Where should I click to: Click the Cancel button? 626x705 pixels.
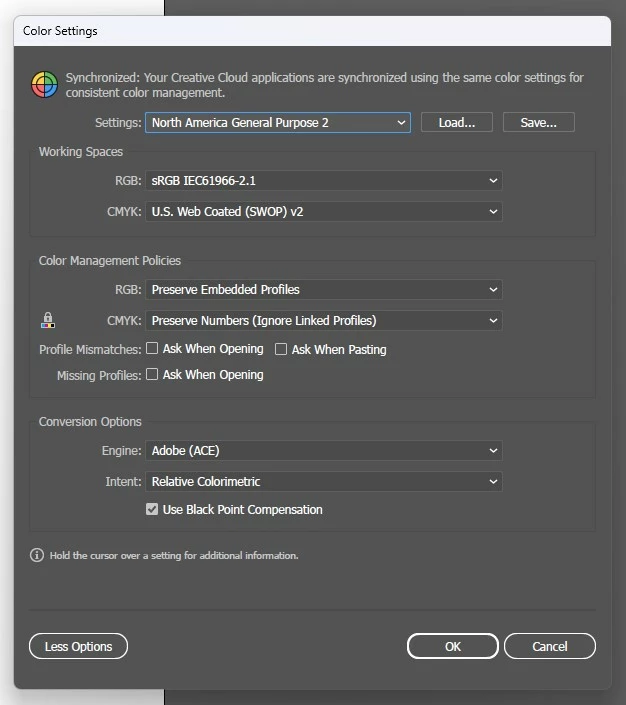click(550, 646)
